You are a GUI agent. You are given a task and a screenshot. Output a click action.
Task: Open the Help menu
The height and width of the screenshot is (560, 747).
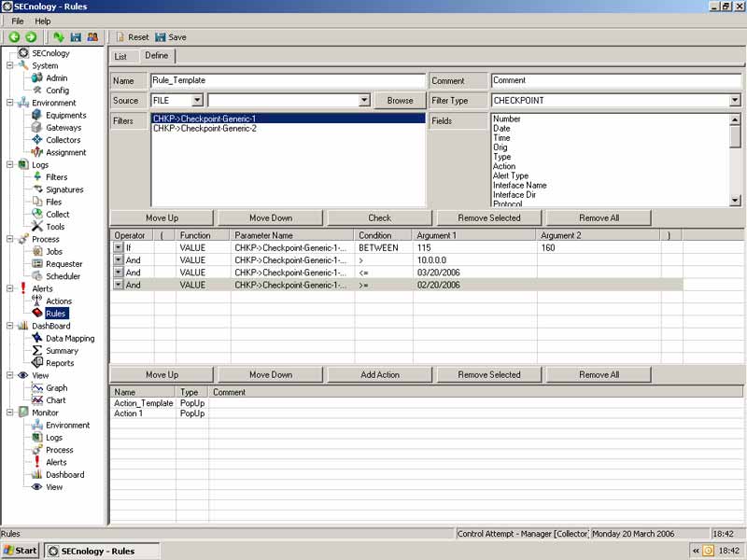click(x=42, y=21)
